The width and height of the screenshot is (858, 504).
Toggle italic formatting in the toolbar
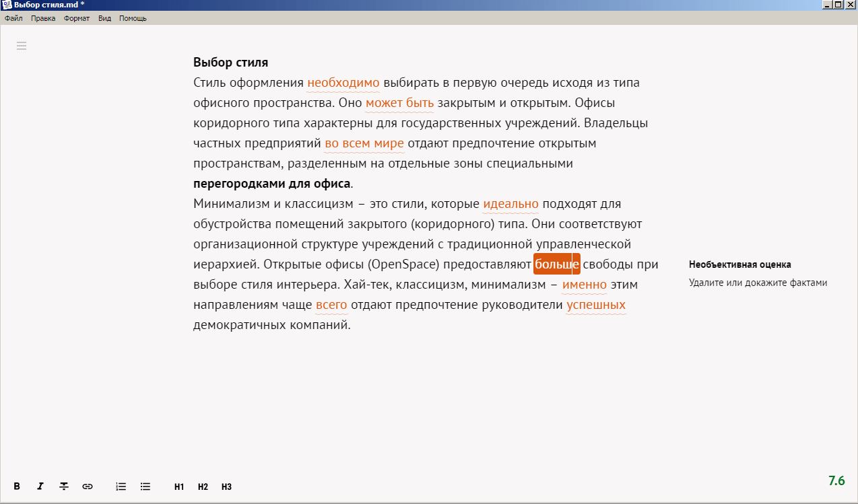pos(40,486)
